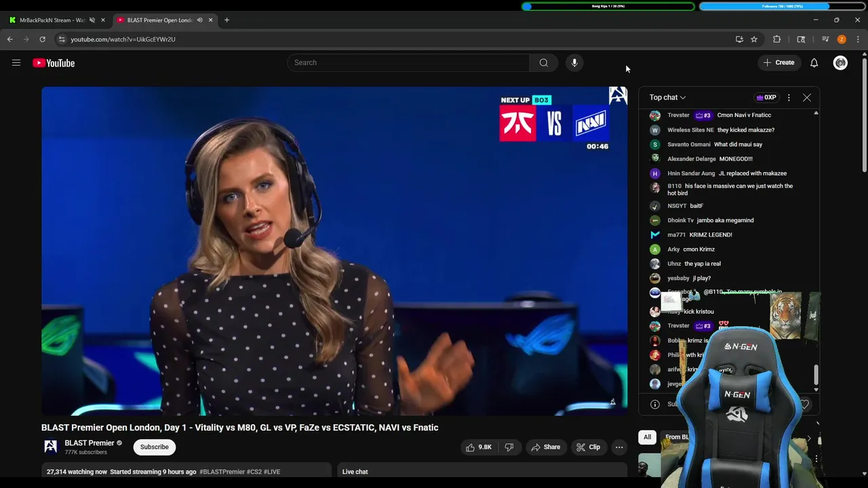
Task: Click the Live chat heading below video
Action: click(x=355, y=472)
